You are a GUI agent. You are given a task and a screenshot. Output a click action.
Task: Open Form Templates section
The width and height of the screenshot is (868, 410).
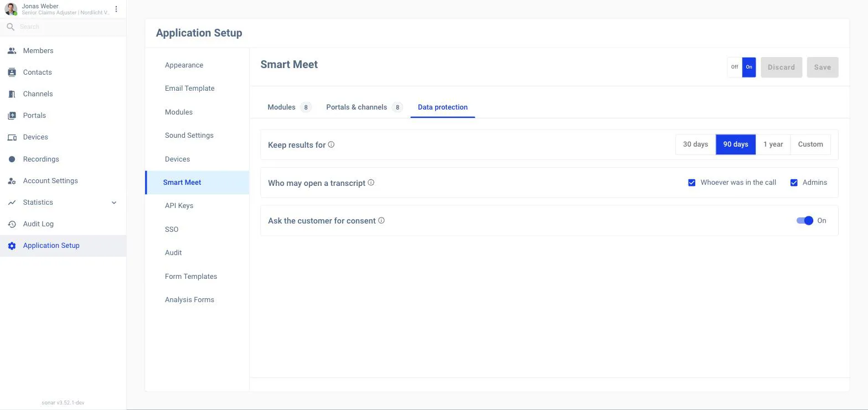(x=197, y=277)
